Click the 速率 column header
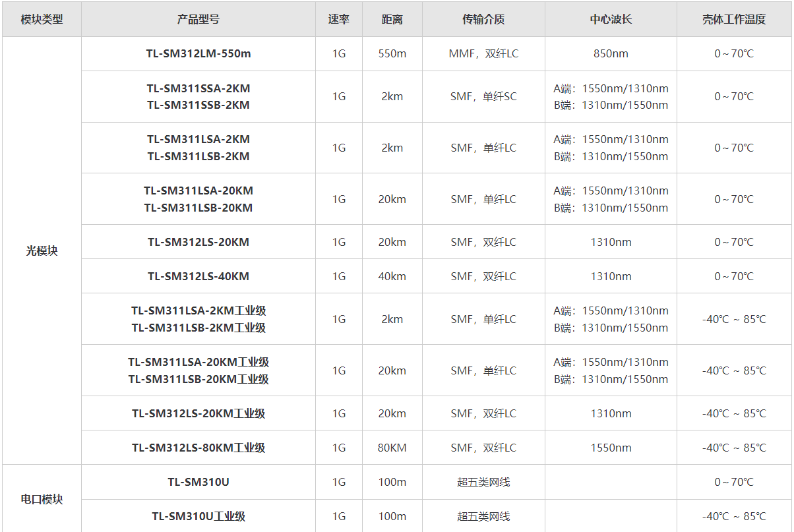The height and width of the screenshot is (532, 794). coord(338,19)
